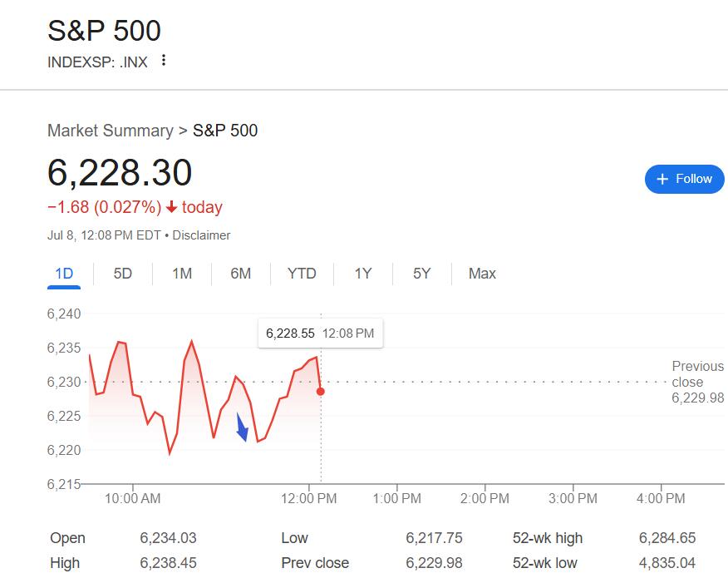This screenshot has height=578, width=728.
Task: Click the 6,228.55 12:08 PM tooltip
Action: [320, 333]
